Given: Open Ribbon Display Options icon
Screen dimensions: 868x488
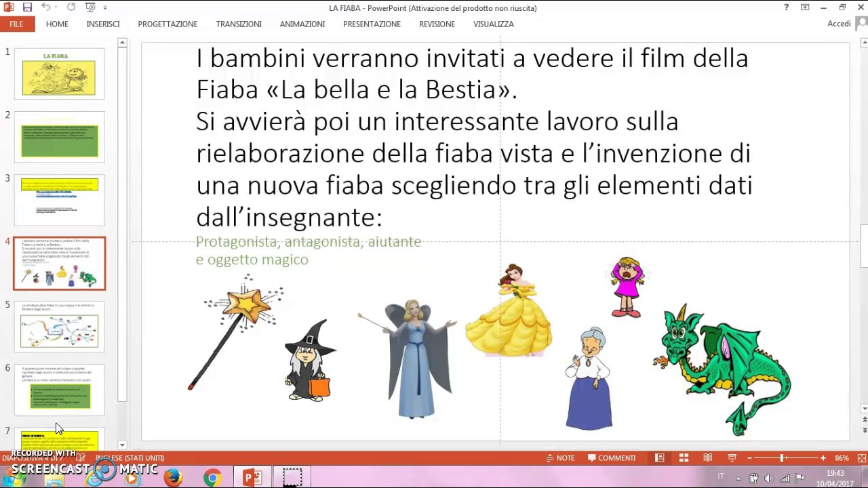Looking at the screenshot, I should [x=805, y=7].
